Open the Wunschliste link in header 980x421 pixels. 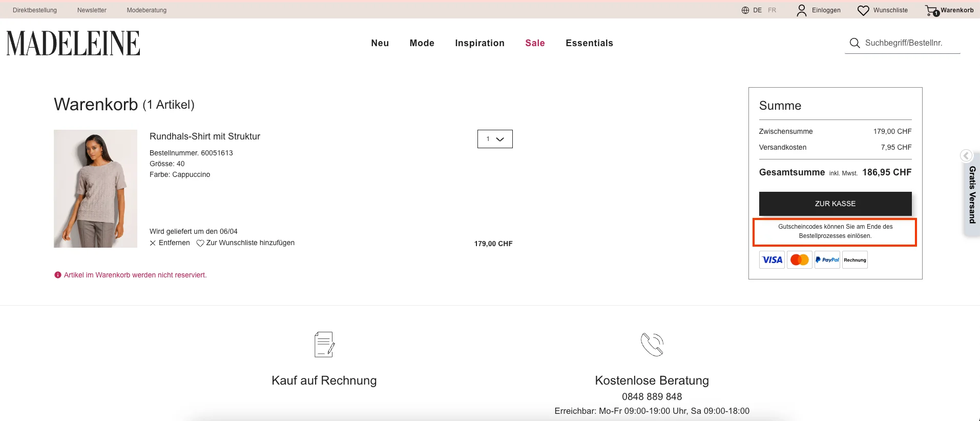pyautogui.click(x=891, y=10)
